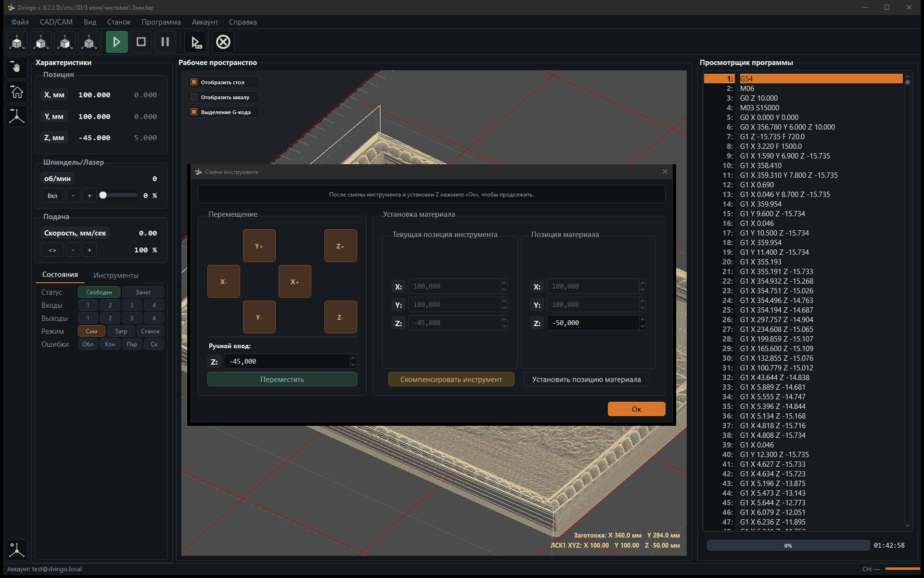924x578 pixels.
Task: Increase spindle speed with the plus button
Action: point(90,196)
